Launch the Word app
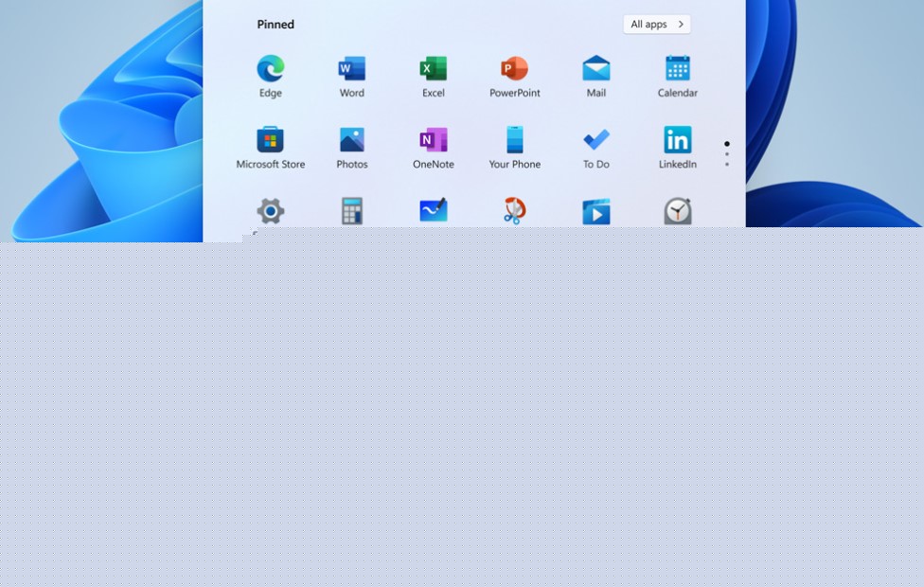Viewport: 924px width, 587px height. tap(352, 69)
